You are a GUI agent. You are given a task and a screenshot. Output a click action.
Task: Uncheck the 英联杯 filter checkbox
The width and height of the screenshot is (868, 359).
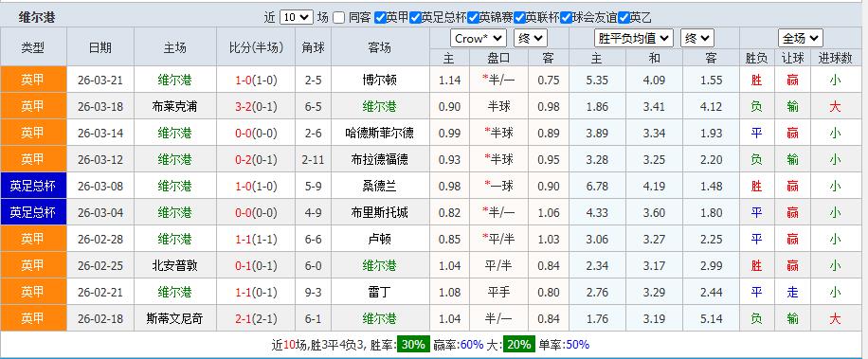coord(519,18)
